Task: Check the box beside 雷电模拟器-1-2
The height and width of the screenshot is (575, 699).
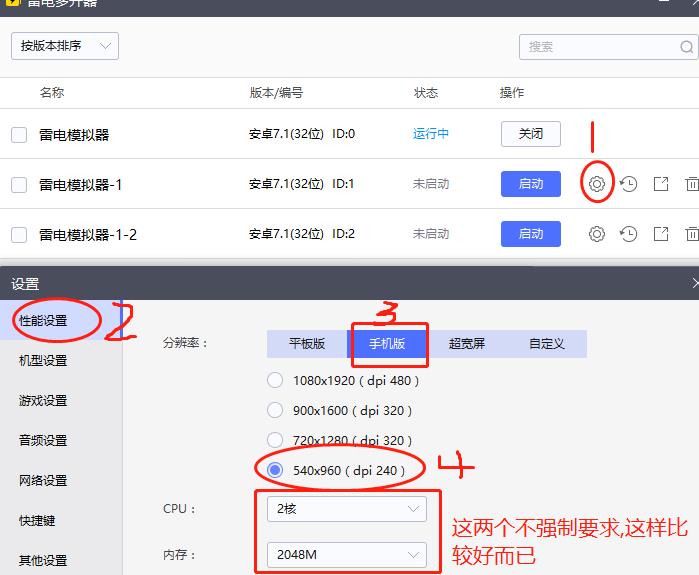Action: click(x=19, y=235)
